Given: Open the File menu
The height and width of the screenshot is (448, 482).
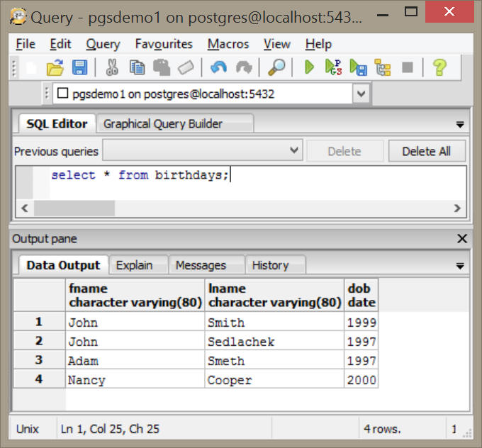Looking at the screenshot, I should (x=26, y=44).
